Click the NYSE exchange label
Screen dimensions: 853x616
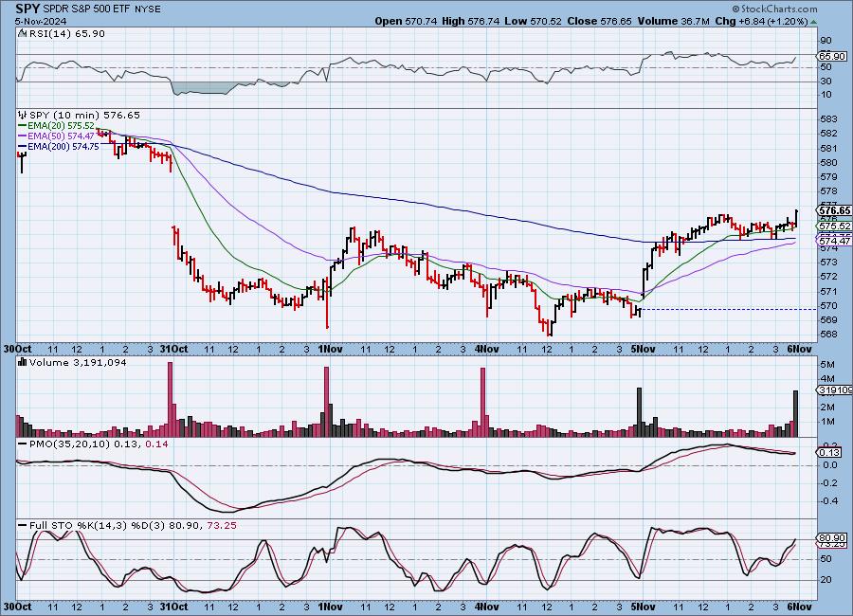point(147,9)
